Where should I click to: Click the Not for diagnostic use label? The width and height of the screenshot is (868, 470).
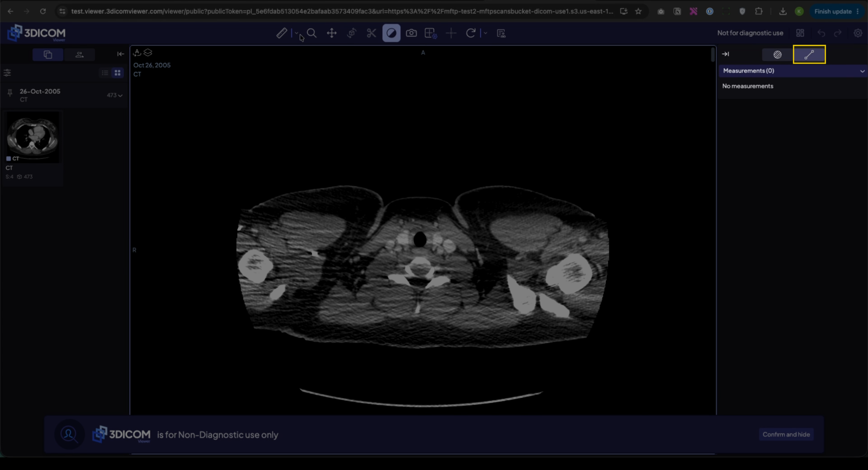pyautogui.click(x=750, y=33)
